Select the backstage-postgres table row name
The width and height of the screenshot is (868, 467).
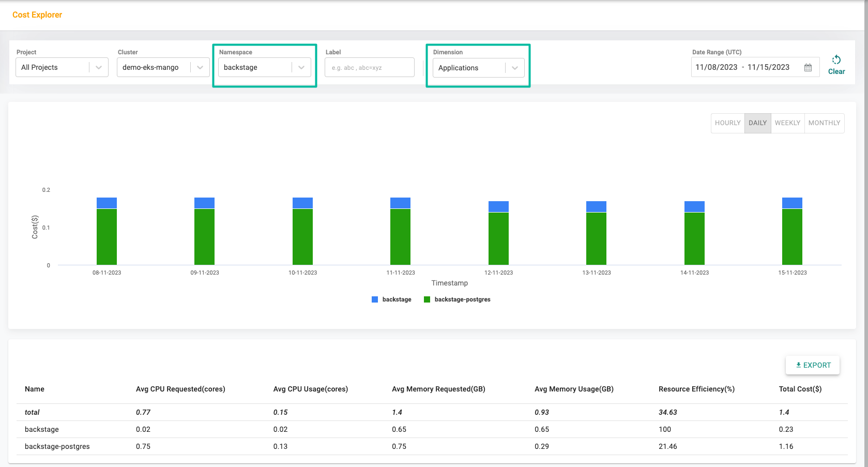[x=57, y=446]
